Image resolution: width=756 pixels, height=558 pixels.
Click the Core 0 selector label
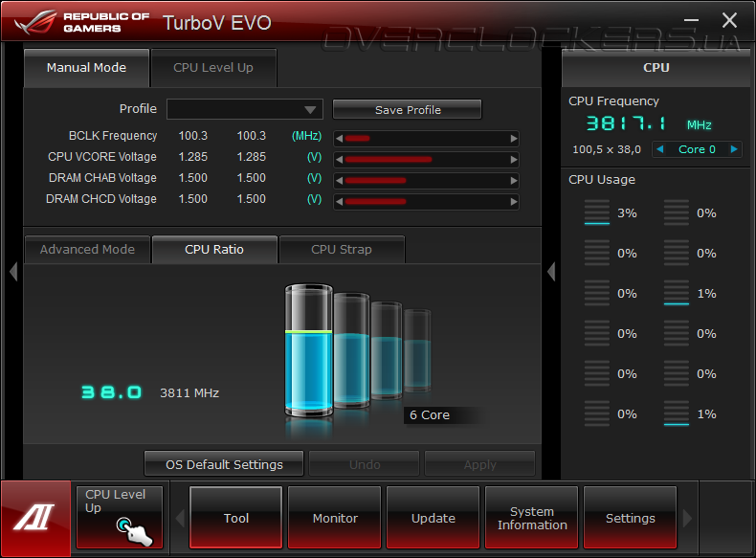[x=697, y=149]
